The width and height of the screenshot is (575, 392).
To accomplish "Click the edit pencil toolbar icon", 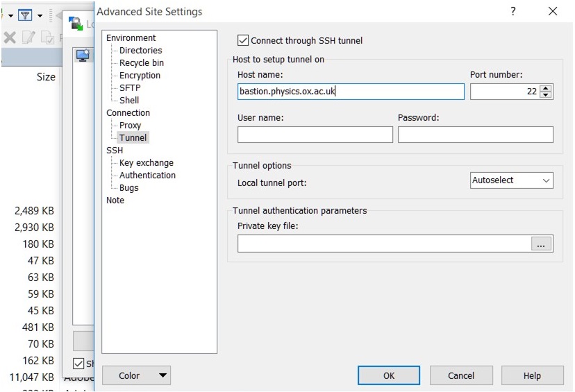I will click(x=29, y=37).
